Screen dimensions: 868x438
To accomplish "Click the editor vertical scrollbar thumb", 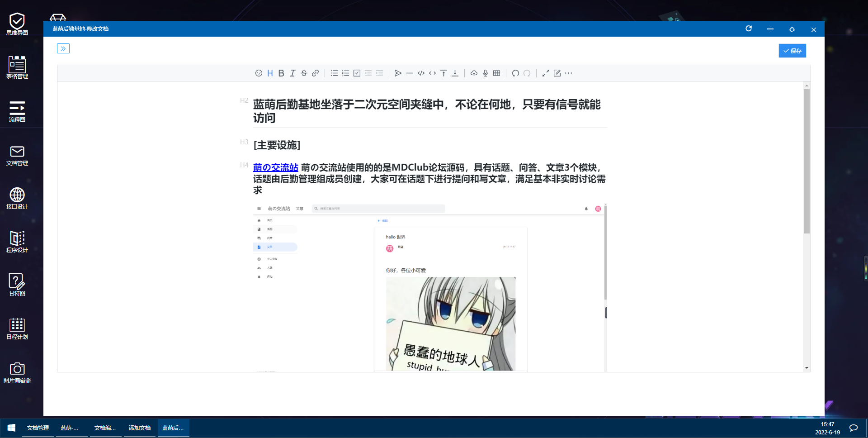I will point(807,161).
